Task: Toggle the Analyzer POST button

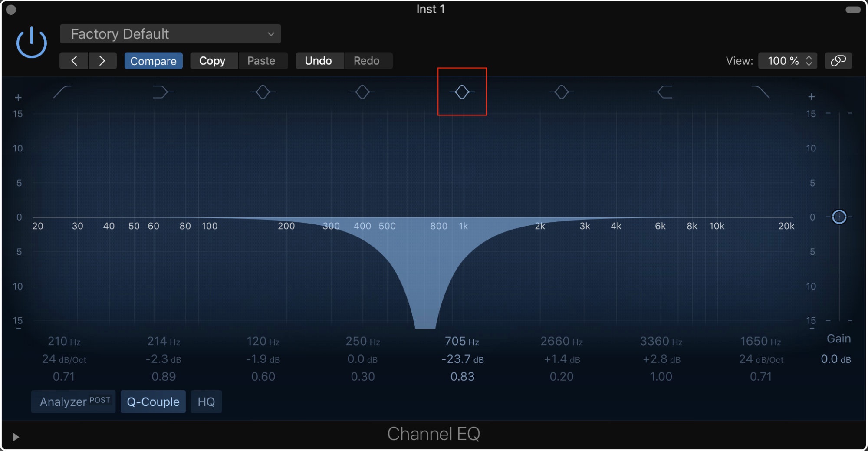Action: (x=74, y=402)
